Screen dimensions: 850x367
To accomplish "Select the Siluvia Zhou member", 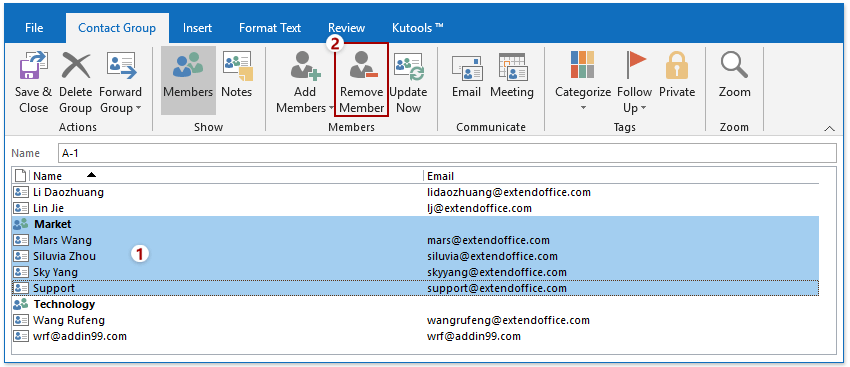I will (415, 256).
